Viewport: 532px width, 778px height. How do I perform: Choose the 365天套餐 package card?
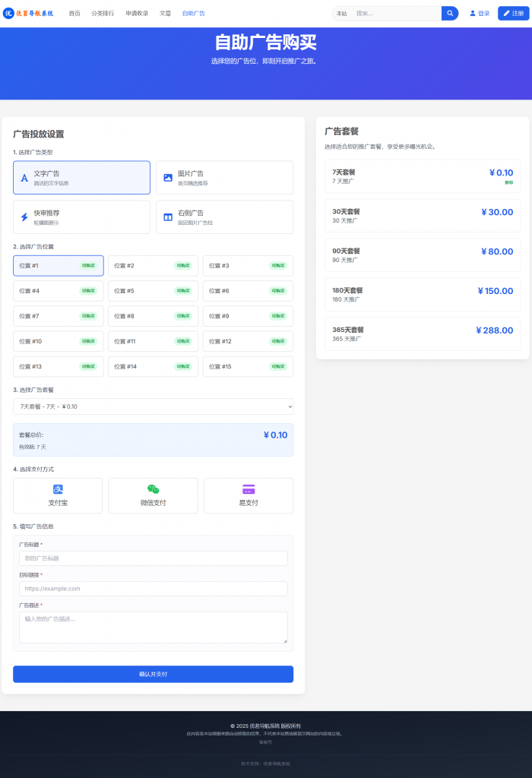click(x=422, y=334)
